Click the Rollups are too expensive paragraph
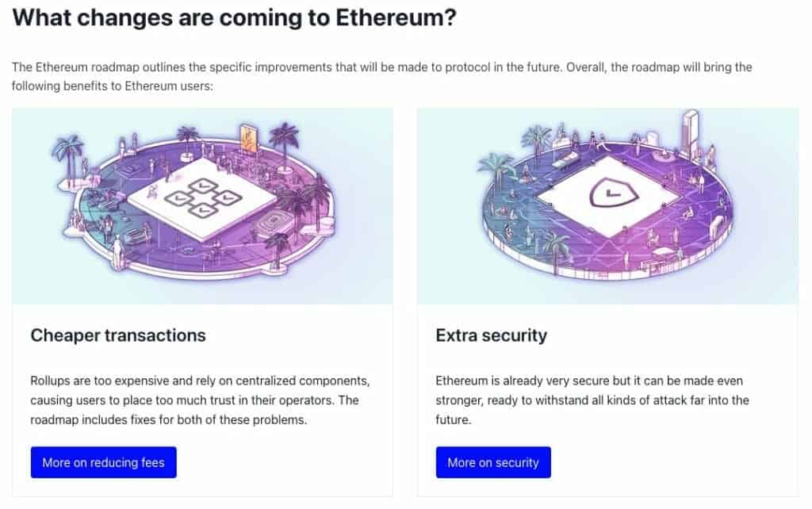This screenshot has width=812, height=509. tap(200, 400)
